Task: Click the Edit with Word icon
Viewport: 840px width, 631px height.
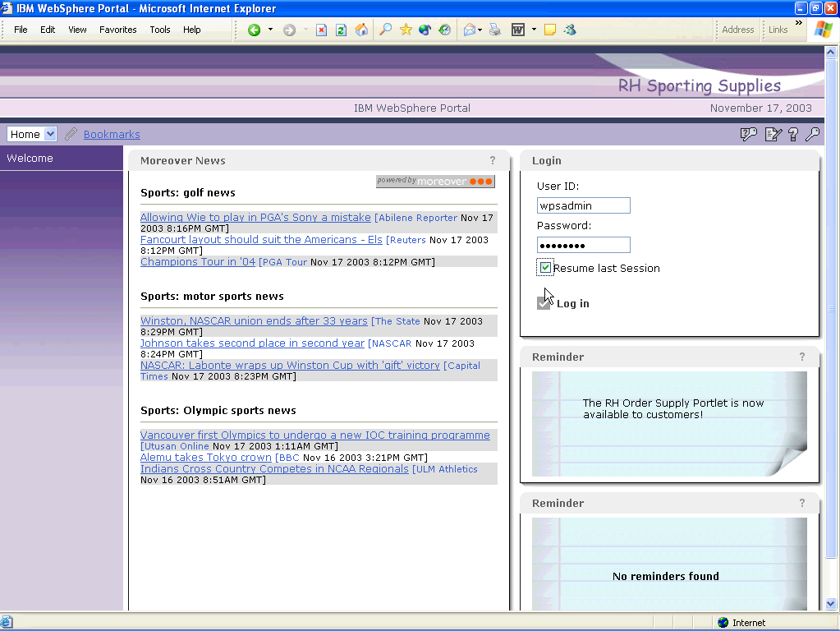Action: point(518,30)
